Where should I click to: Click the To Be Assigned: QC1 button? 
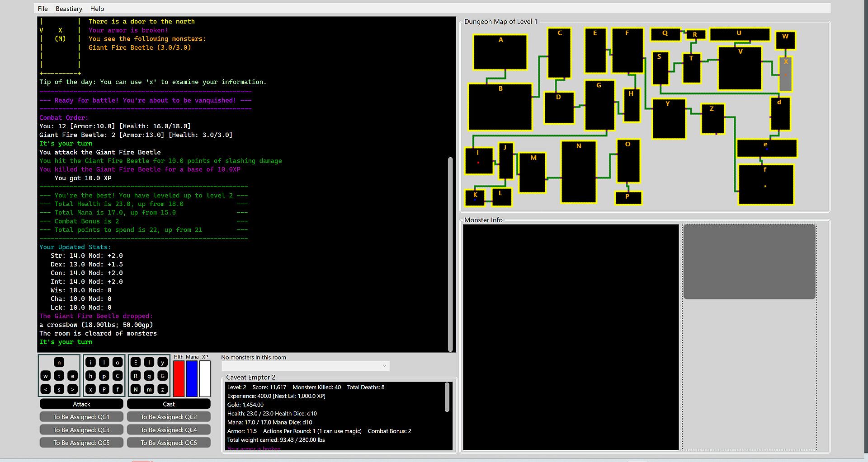click(81, 417)
